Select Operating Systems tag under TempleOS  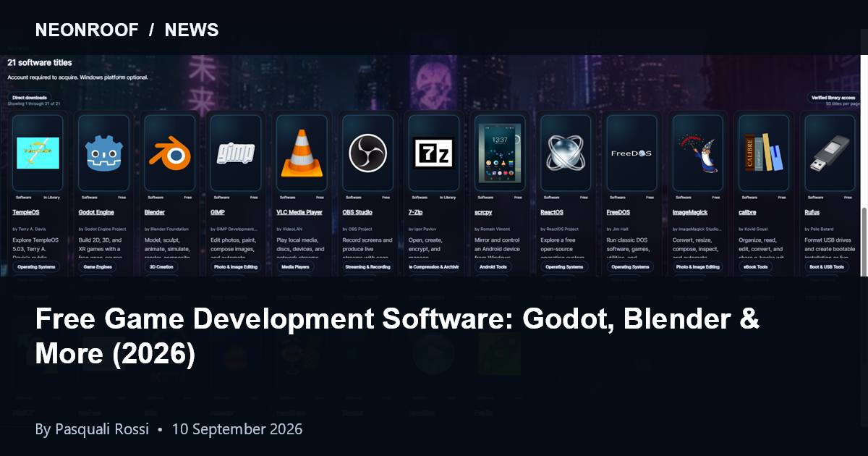(36, 266)
